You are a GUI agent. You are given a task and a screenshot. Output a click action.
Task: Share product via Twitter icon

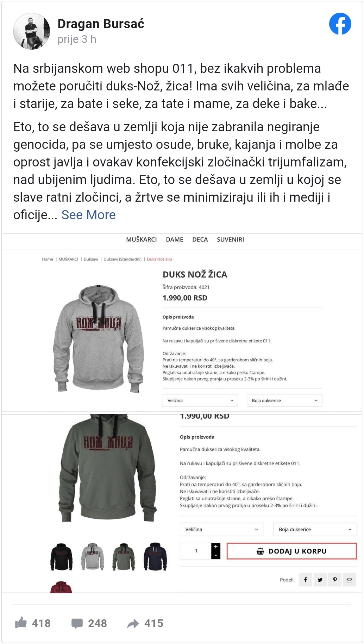coord(320,580)
